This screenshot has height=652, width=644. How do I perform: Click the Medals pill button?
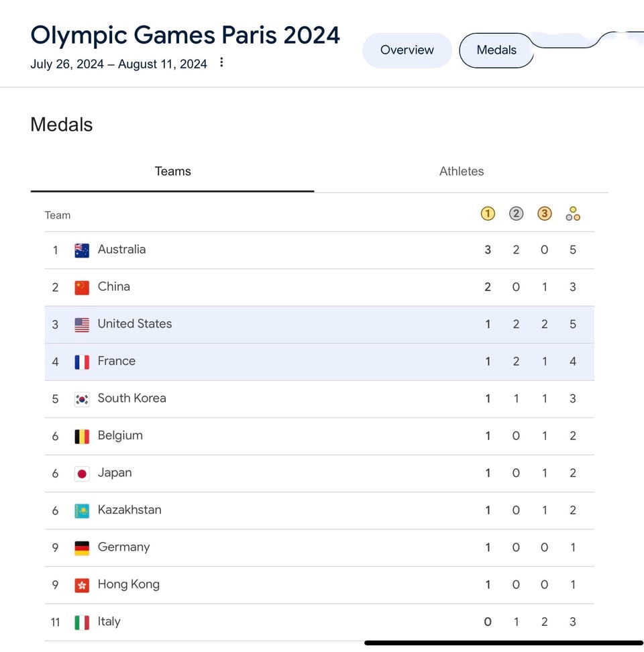point(496,50)
